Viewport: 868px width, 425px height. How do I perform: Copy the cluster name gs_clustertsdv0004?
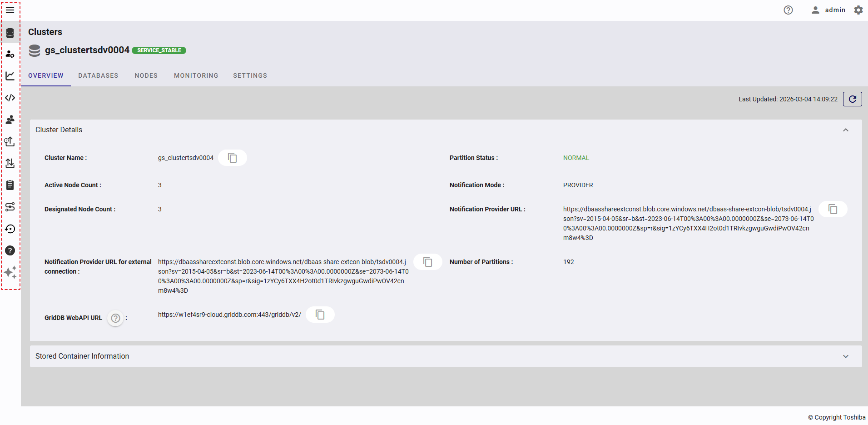coord(232,158)
